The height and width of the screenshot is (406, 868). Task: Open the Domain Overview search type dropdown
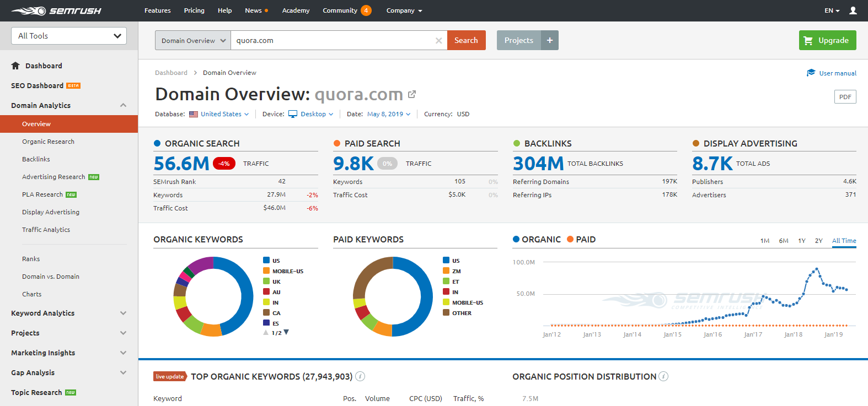tap(193, 40)
